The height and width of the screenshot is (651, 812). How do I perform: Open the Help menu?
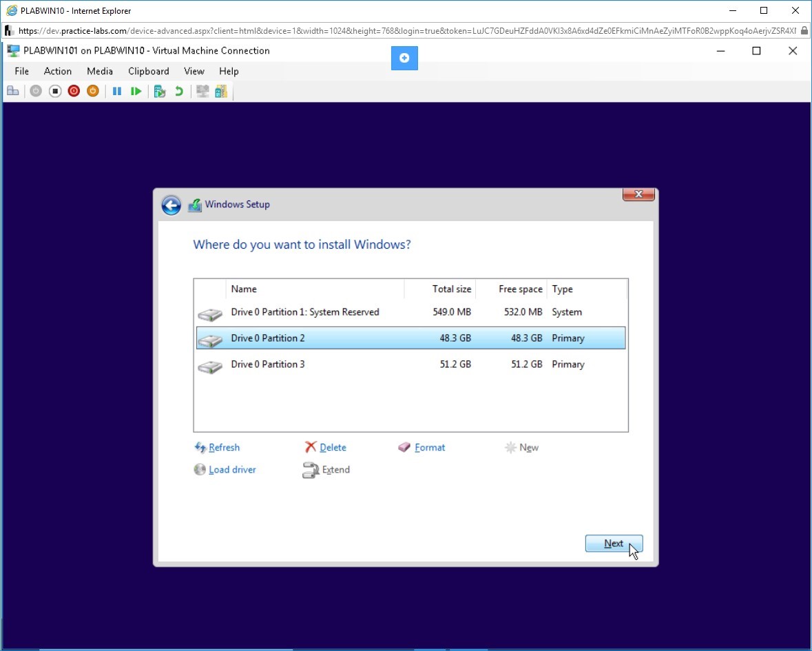(x=229, y=72)
